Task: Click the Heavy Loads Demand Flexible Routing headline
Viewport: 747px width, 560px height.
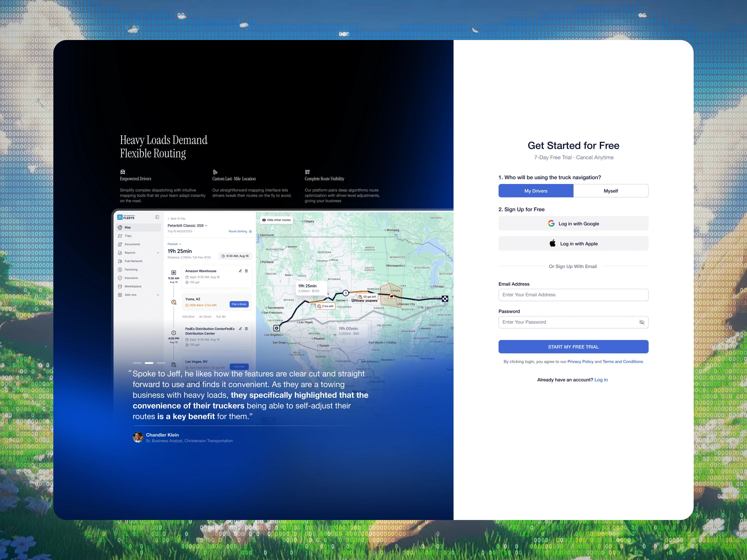Action: coord(164,146)
